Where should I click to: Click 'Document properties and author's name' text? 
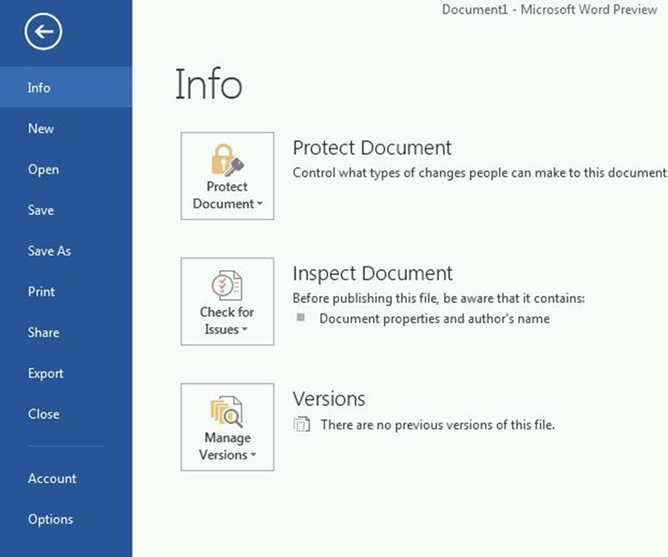pos(435,319)
